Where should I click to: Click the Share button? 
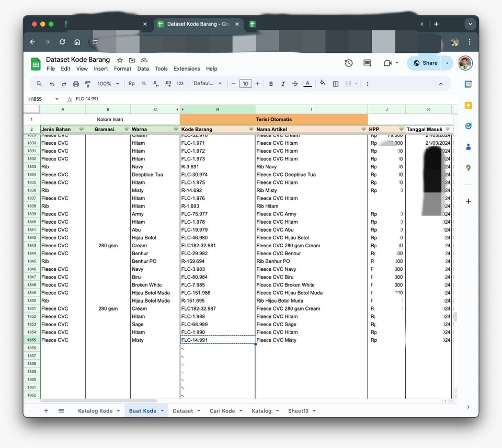pyautogui.click(x=425, y=63)
